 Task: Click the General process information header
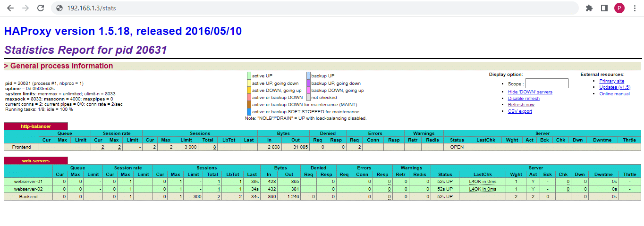pos(322,66)
